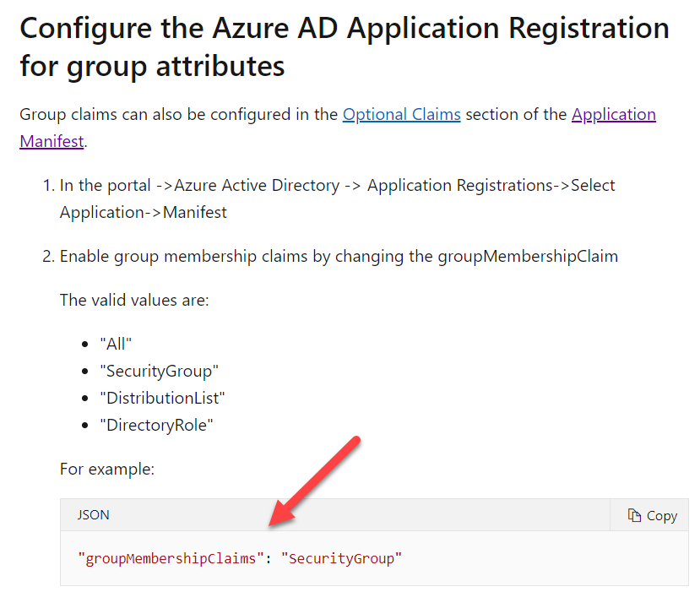The width and height of the screenshot is (700, 592).
Task: Click the "All" bullet value
Action: click(x=116, y=345)
